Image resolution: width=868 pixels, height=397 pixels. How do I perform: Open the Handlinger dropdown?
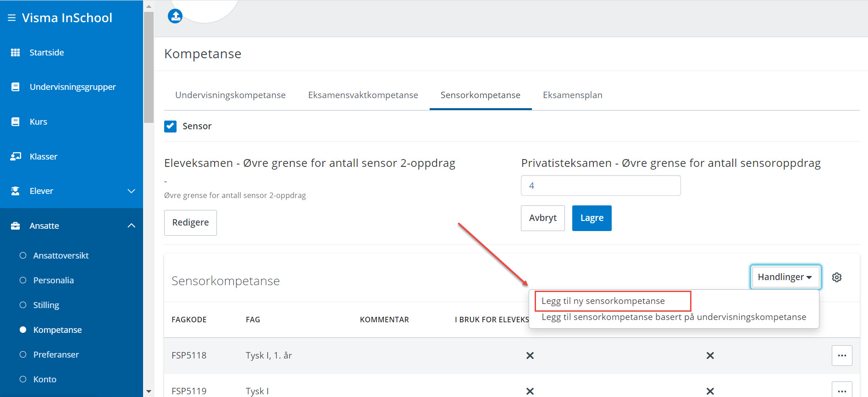(785, 277)
